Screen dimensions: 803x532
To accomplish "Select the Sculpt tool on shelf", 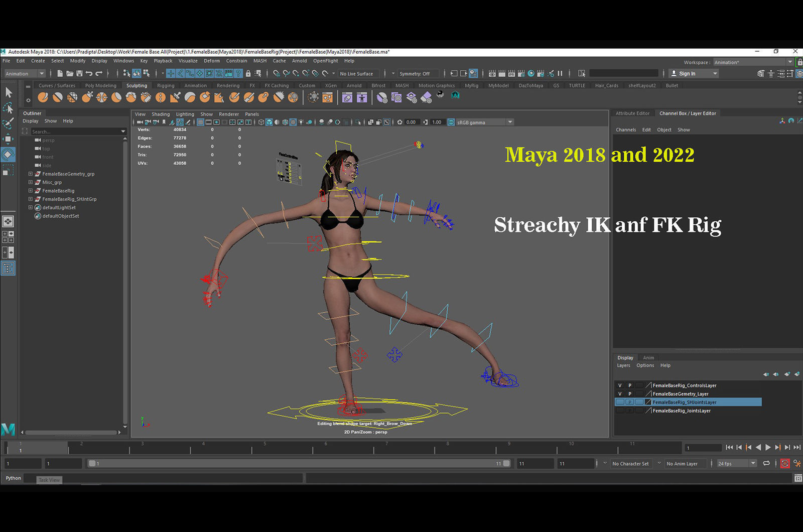I will tap(43, 97).
